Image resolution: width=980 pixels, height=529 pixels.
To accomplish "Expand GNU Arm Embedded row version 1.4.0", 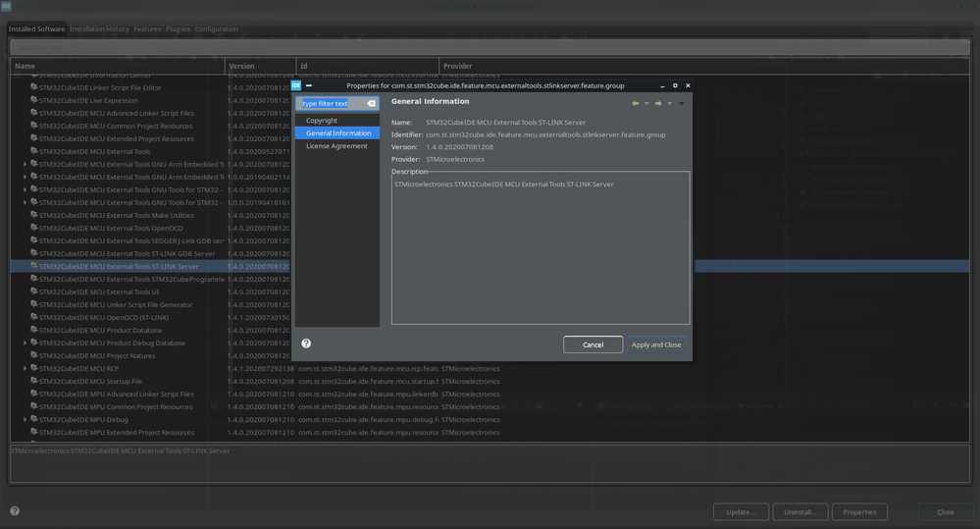I will (x=25, y=164).
